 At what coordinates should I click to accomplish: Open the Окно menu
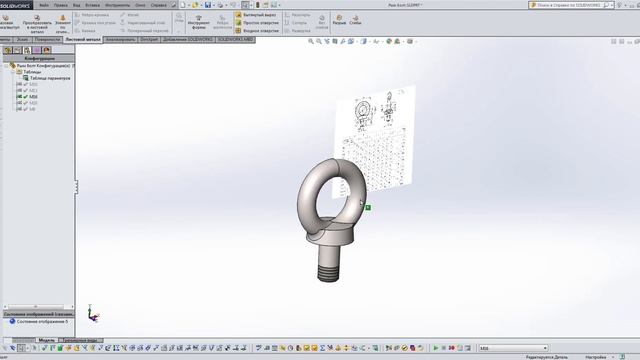tap(140, 5)
